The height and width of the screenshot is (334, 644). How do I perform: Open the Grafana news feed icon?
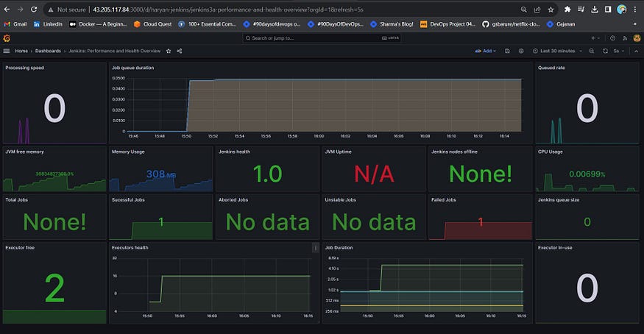pyautogui.click(x=625, y=38)
